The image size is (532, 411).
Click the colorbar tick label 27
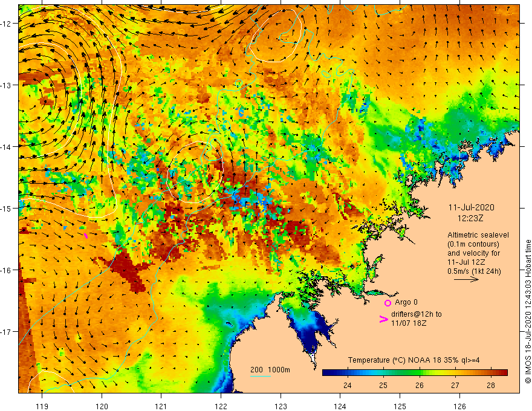(455, 385)
